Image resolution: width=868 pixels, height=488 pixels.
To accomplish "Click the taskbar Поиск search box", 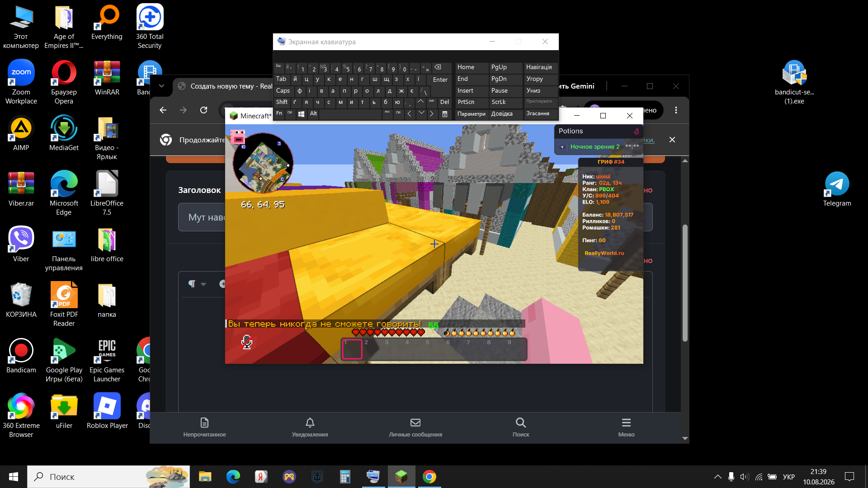I will point(108,477).
